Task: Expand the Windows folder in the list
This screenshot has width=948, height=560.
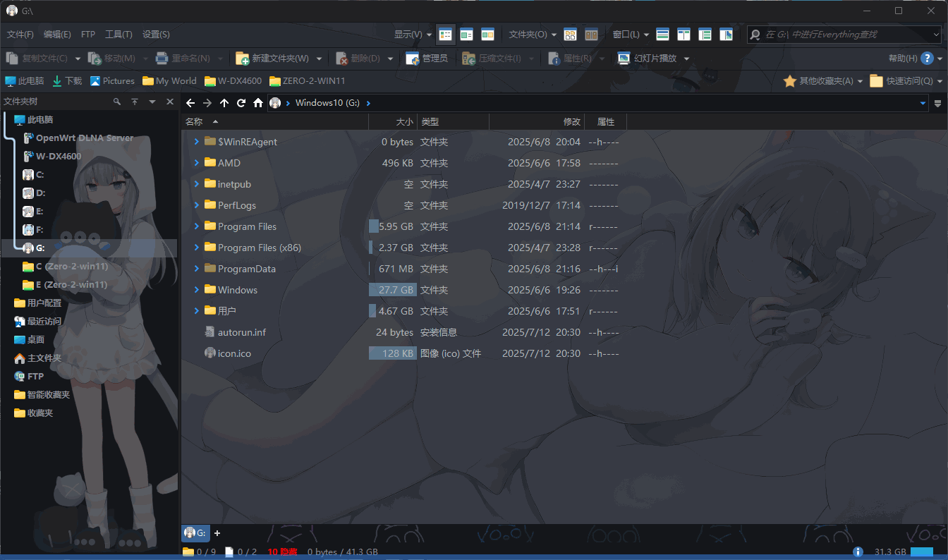Action: (197, 290)
